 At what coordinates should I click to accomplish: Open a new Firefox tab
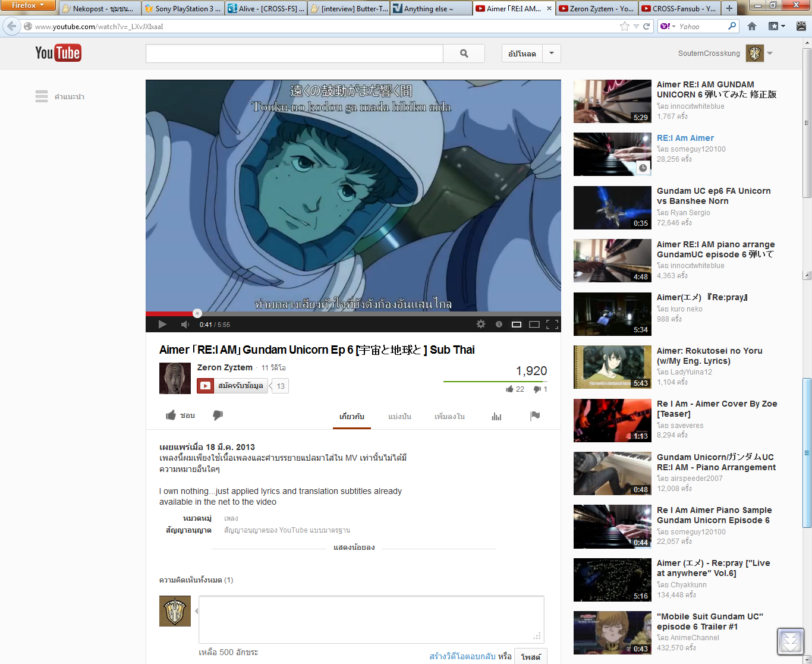729,8
